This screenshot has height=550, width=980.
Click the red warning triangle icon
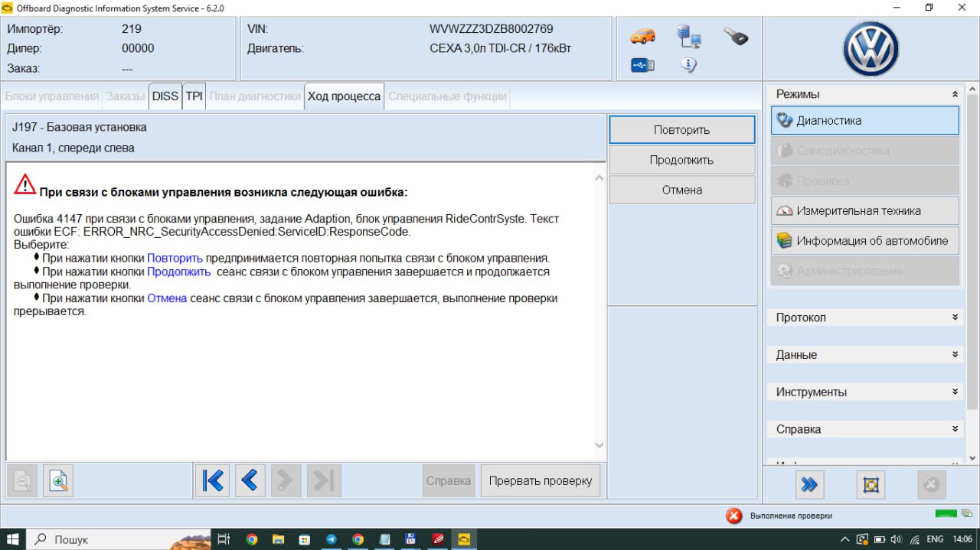[24, 184]
